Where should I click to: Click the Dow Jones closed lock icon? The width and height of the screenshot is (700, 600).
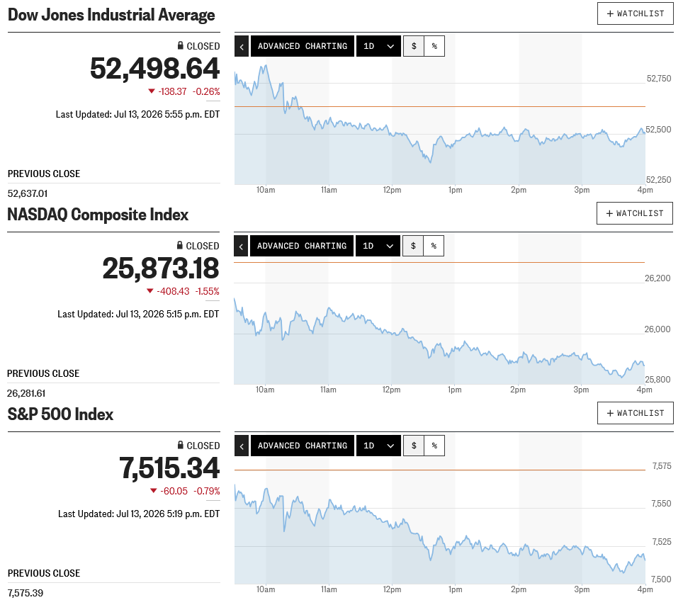coord(181,45)
